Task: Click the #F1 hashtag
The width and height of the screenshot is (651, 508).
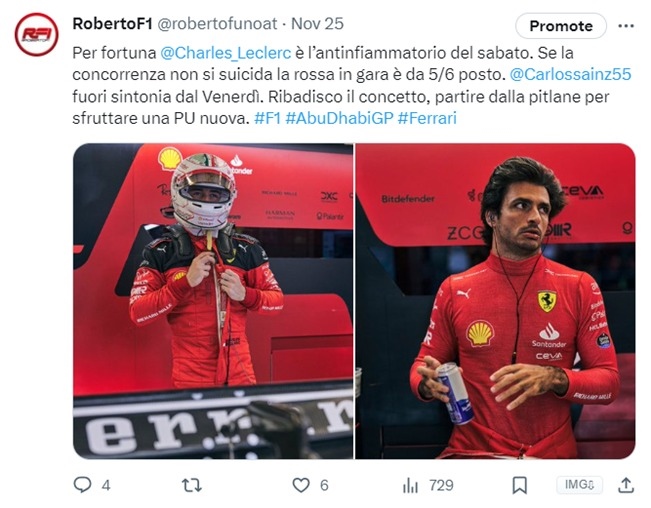Action: pos(268,118)
